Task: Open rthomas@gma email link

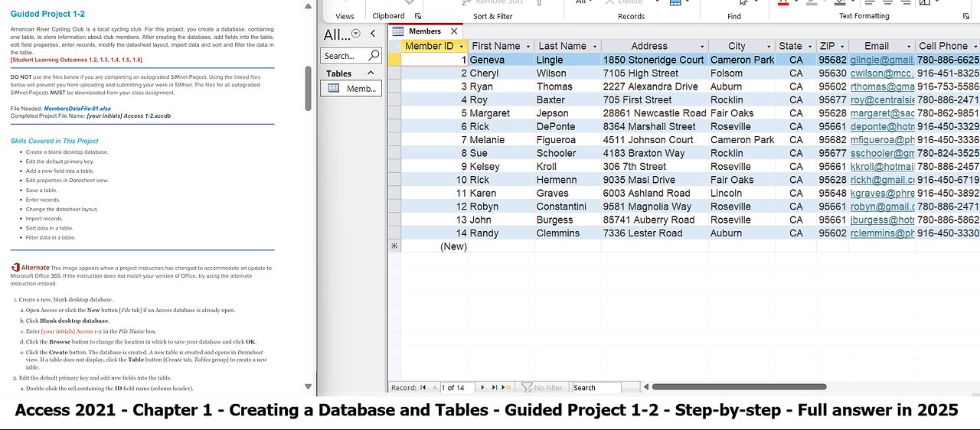Action: coord(883,86)
